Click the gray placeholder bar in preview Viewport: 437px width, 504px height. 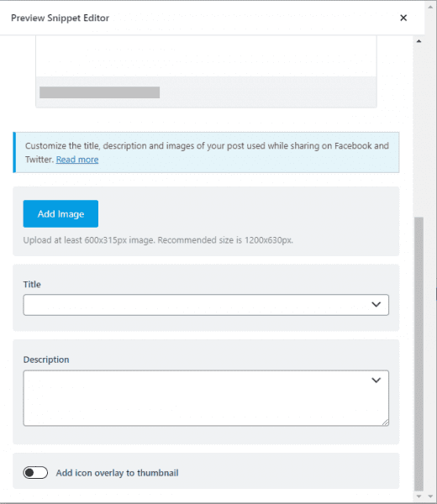point(99,92)
